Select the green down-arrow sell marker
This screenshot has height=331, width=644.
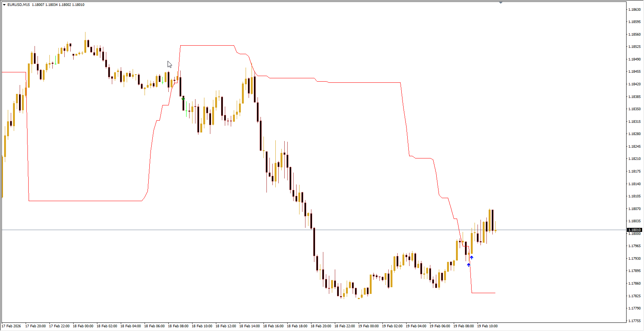point(183,99)
